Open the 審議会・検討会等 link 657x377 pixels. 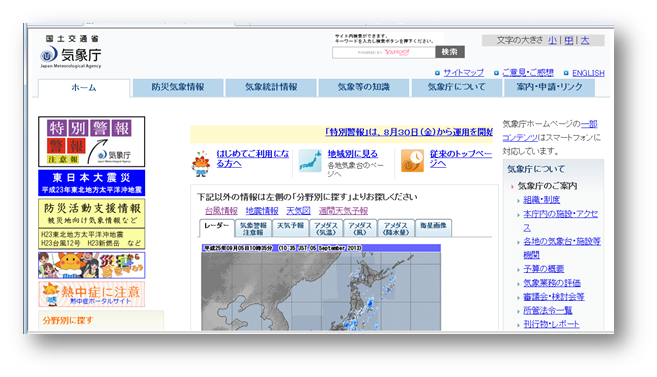point(554,297)
